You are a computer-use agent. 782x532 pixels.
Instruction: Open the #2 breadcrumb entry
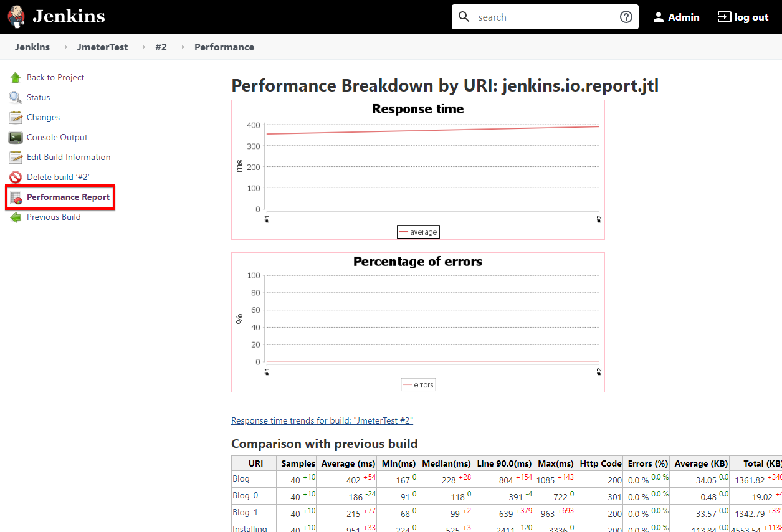(x=161, y=47)
